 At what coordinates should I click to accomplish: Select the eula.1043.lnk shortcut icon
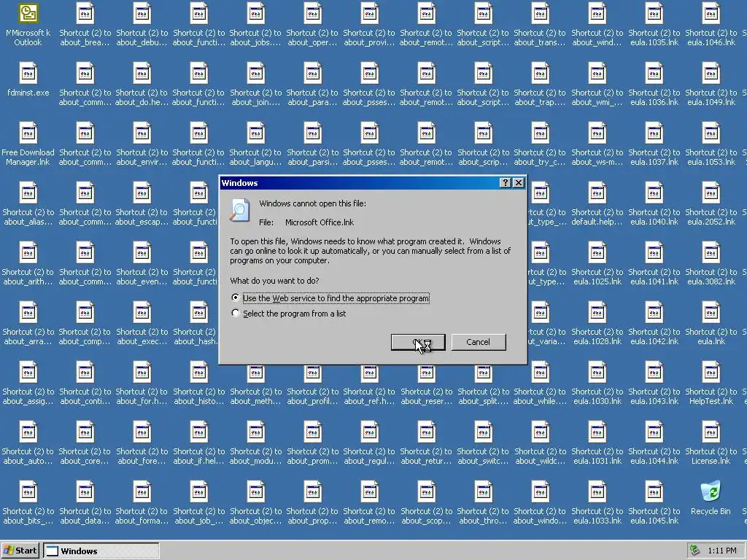[x=654, y=373]
